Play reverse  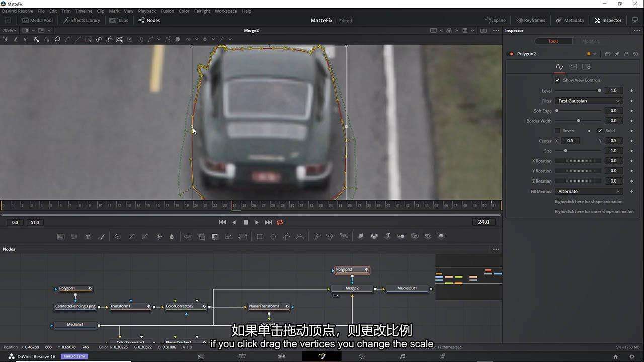(234, 222)
